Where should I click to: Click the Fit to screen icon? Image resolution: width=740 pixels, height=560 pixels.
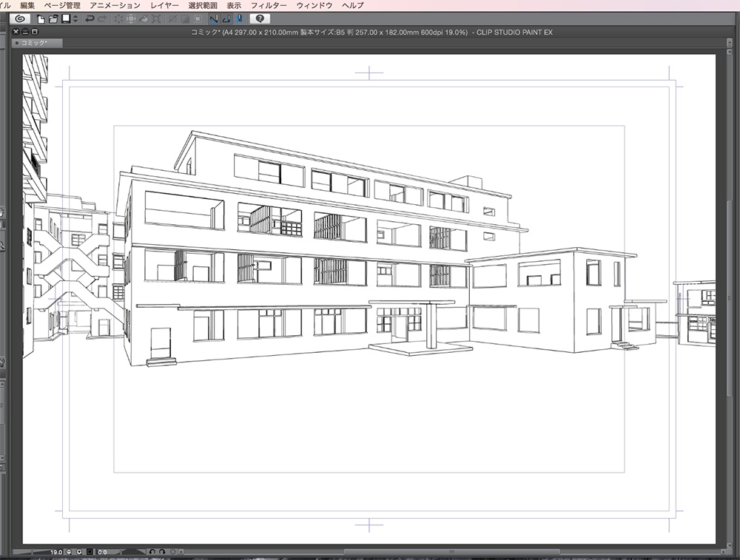(x=90, y=552)
